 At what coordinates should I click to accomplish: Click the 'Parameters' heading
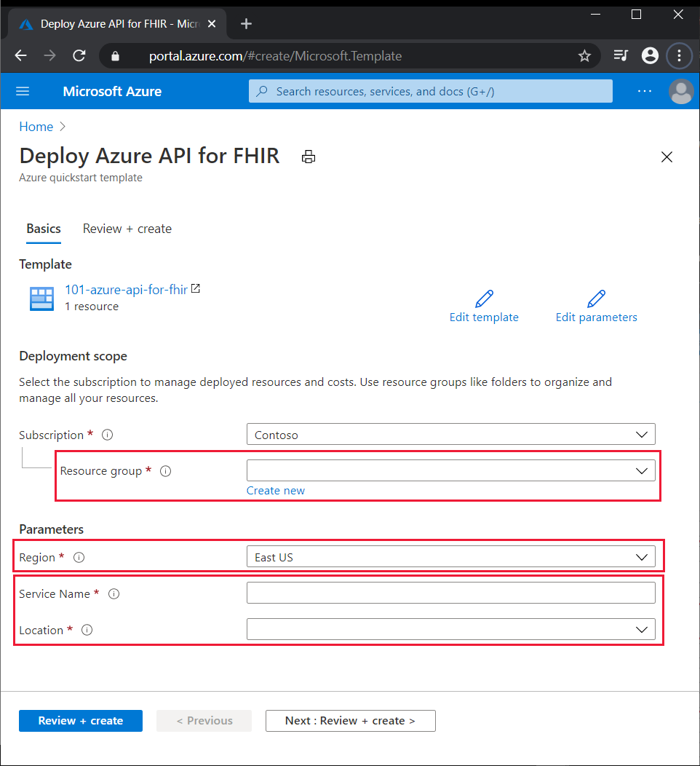pyautogui.click(x=51, y=529)
